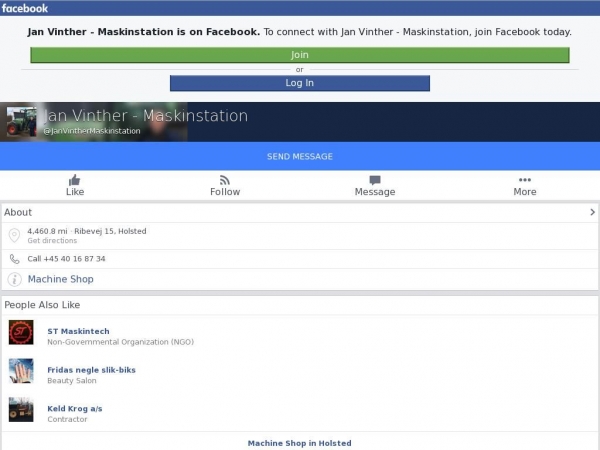Click the Jan Vinther - Maskinstation page title
Viewport: 600px width, 450px height.
tap(145, 116)
